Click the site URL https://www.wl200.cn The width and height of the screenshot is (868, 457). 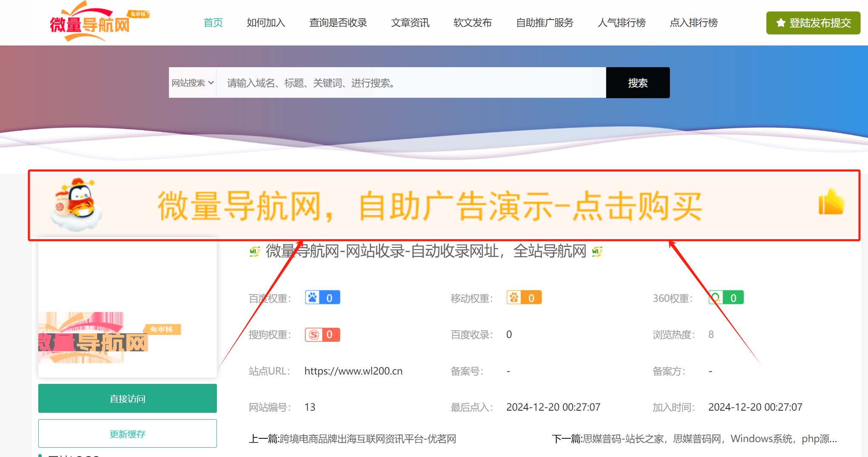[353, 371]
